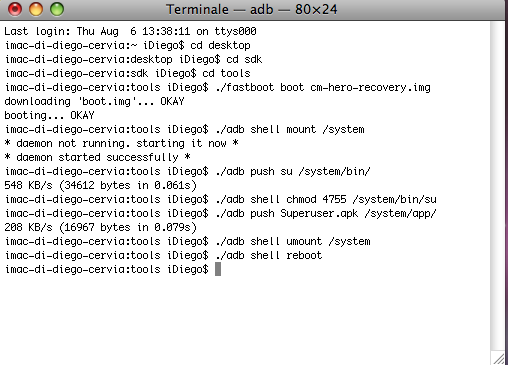The height and width of the screenshot is (365, 508).
Task: Click the blinking cursor block at prompt
Action: (218, 269)
